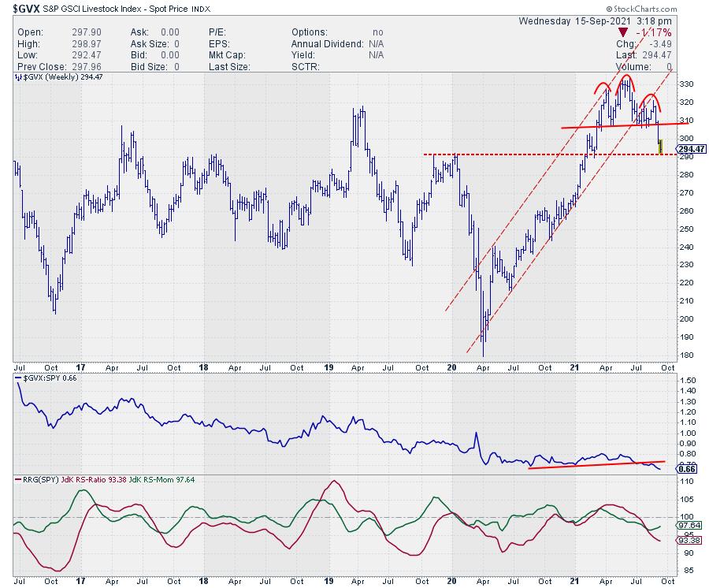This screenshot has width=709, height=588.
Task: Select the JdK RS-Mom legend label
Action: (x=150, y=478)
